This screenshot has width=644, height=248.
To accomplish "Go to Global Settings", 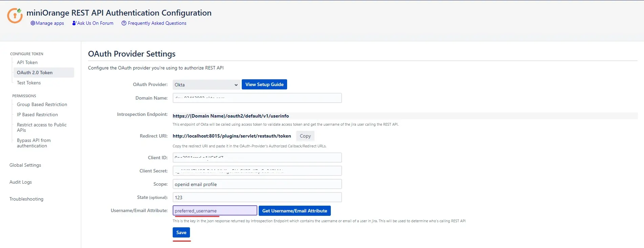I will pyautogui.click(x=25, y=165).
